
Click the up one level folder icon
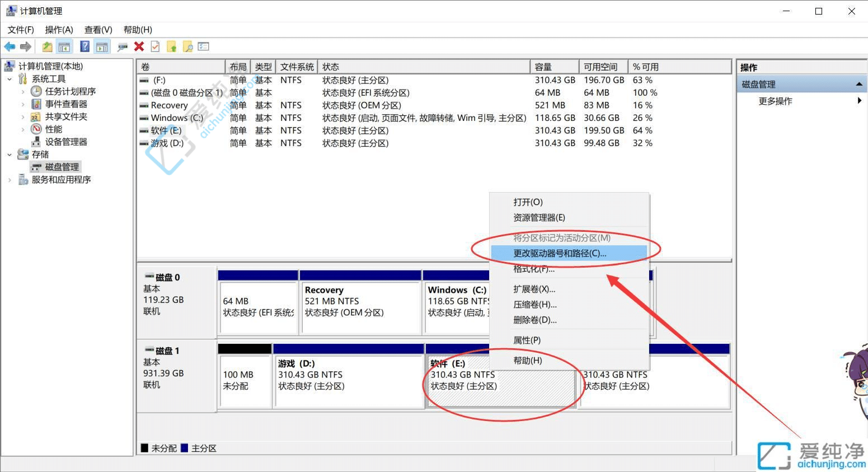point(47,47)
